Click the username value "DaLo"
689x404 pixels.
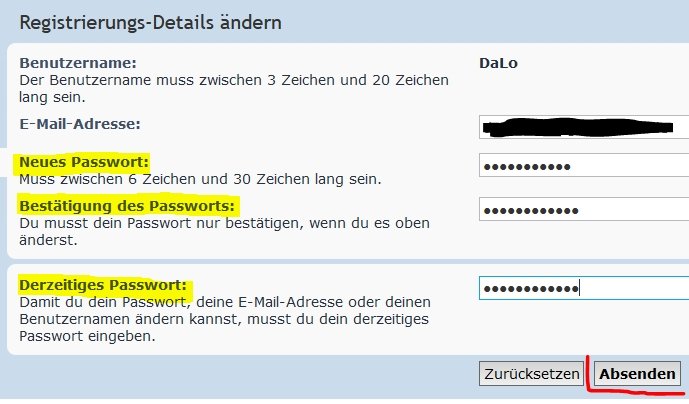500,63
